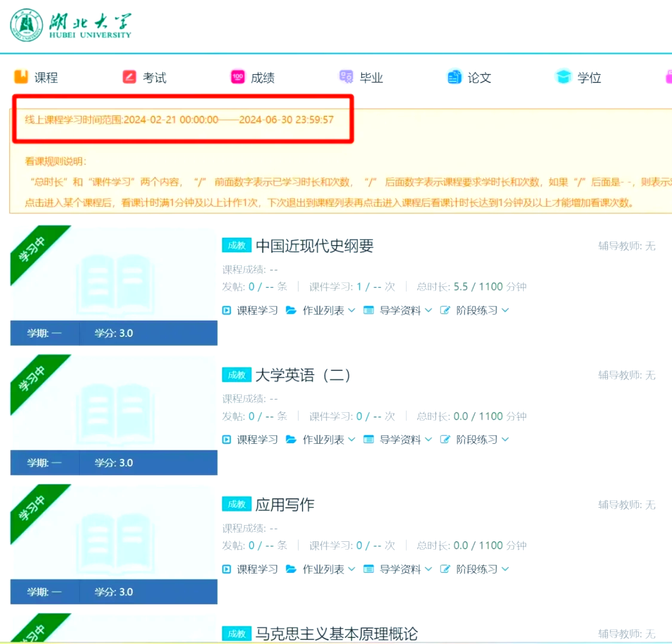Open course title 大学英语（二）
672x644 pixels.
click(303, 375)
